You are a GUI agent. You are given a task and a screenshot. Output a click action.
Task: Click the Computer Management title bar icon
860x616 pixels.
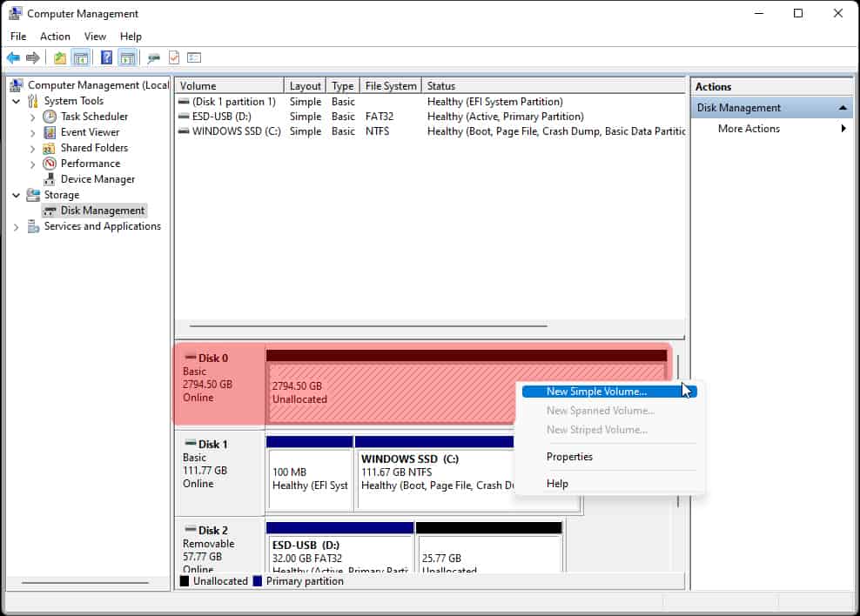tap(16, 13)
